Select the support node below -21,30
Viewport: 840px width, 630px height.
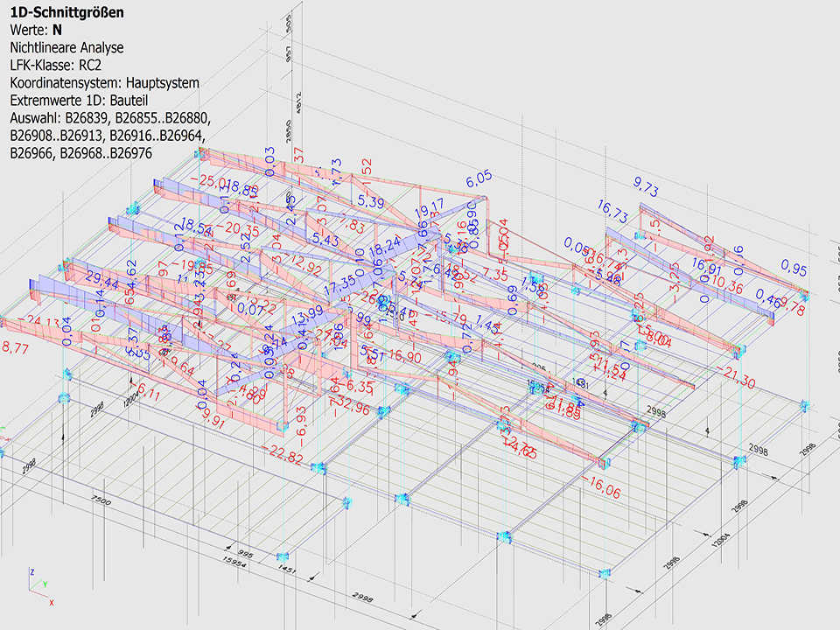[x=805, y=405]
